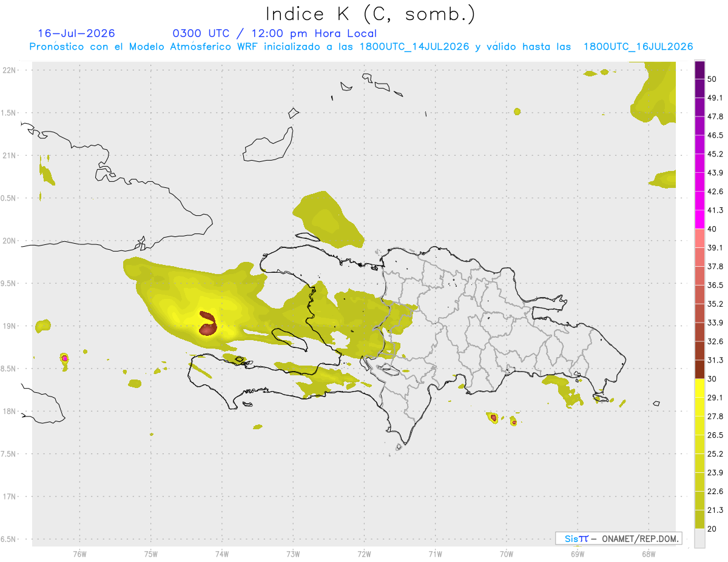
Task: Click colorbar label "43.9"
Action: [x=715, y=173]
